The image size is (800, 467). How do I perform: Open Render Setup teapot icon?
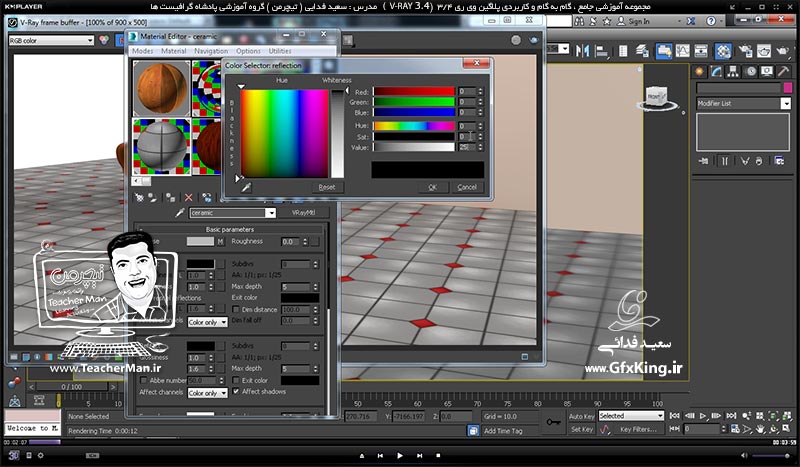(745, 51)
